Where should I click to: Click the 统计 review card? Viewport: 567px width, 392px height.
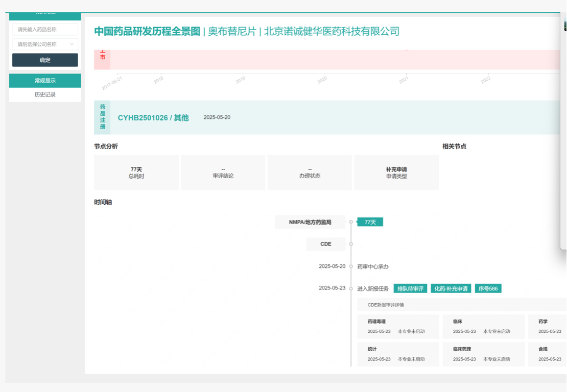point(398,354)
